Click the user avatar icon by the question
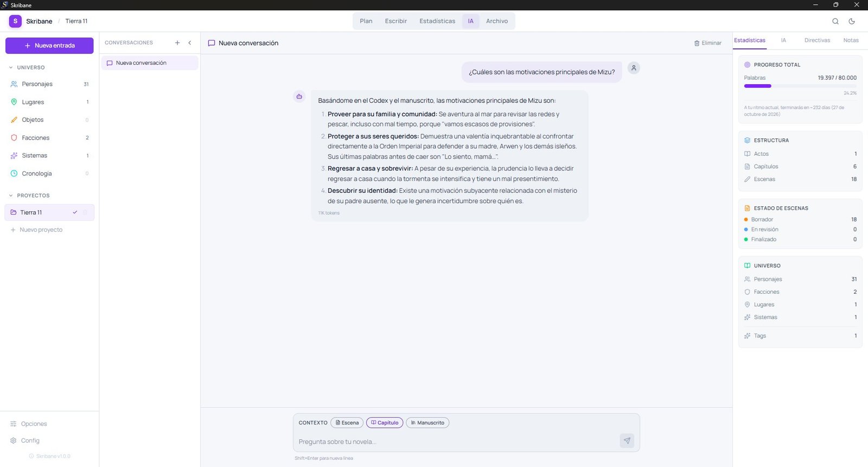 tap(634, 68)
